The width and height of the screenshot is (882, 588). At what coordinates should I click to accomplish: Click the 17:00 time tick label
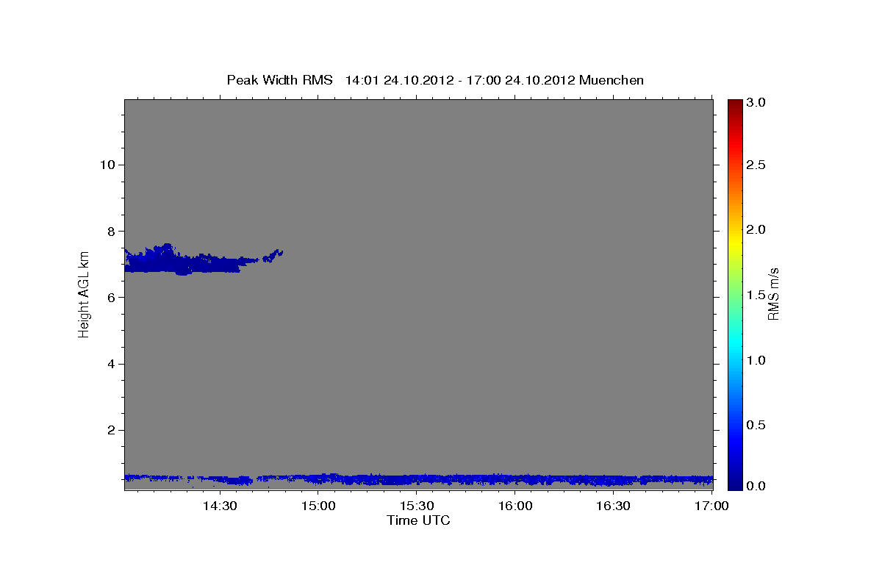point(711,506)
